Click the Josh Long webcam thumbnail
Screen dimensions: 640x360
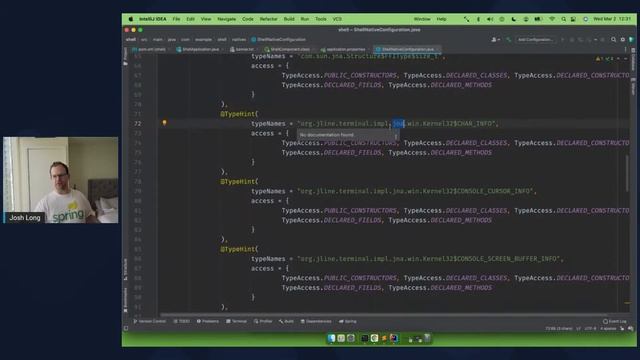coord(61,180)
